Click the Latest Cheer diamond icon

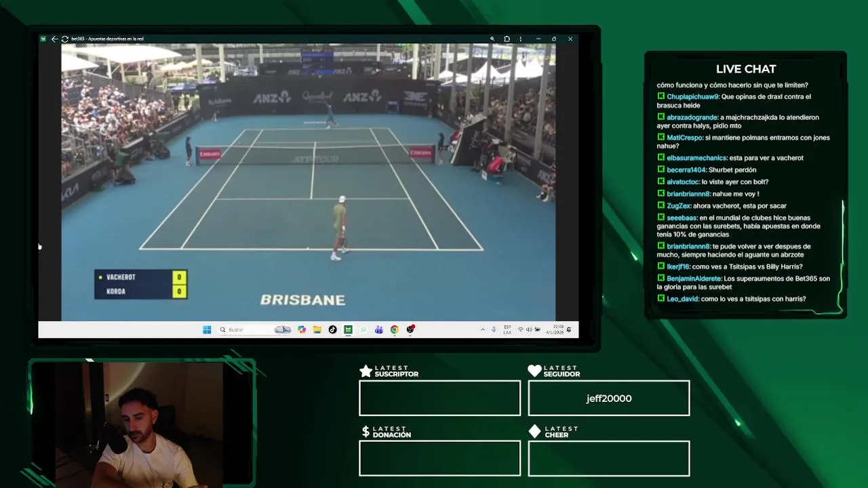[x=534, y=432]
